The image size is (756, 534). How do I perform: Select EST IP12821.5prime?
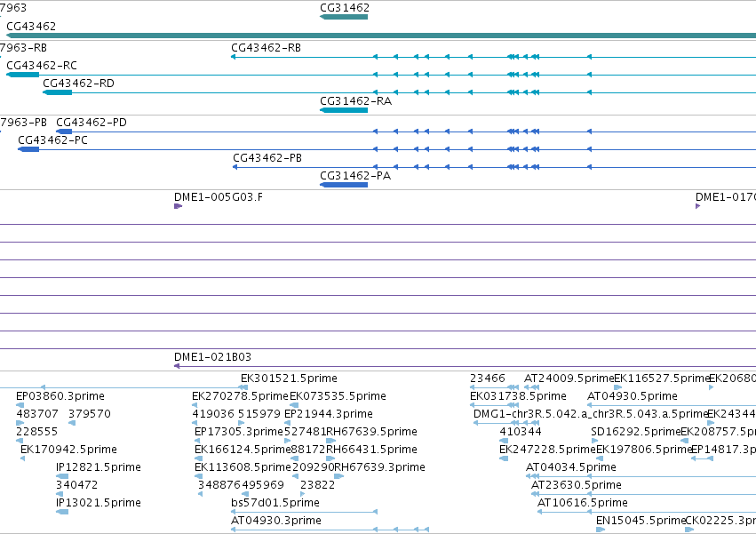99,467
